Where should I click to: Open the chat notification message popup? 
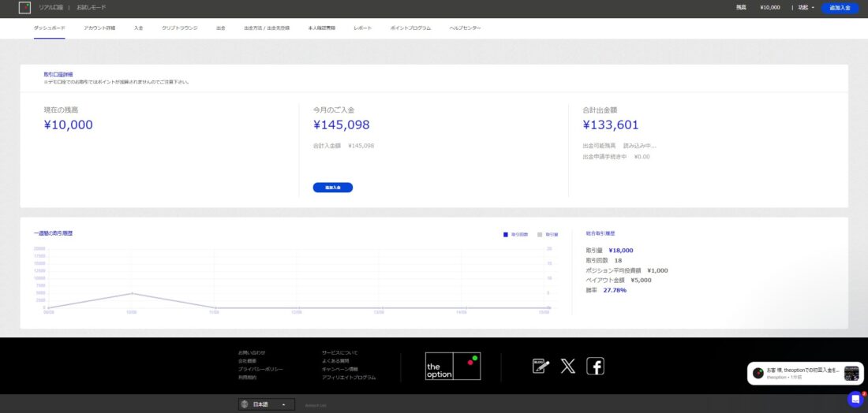(x=806, y=373)
